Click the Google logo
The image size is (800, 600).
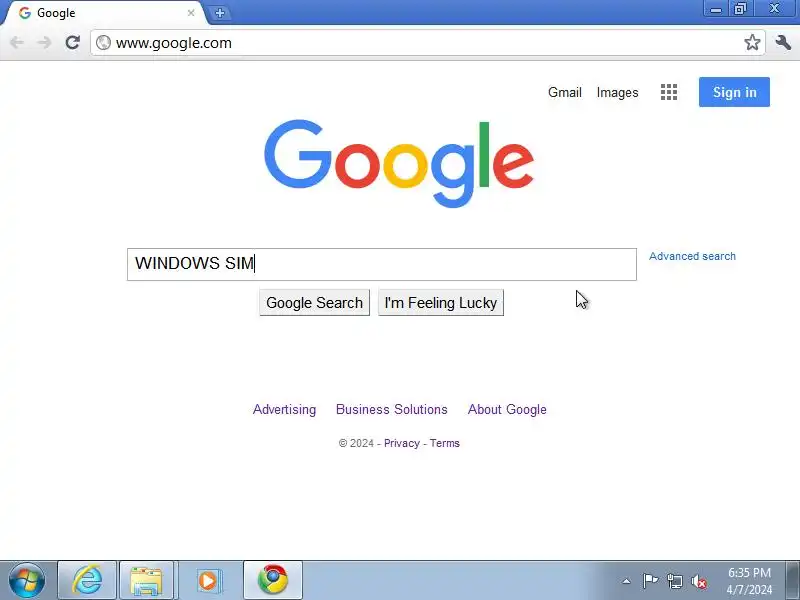coord(399,163)
